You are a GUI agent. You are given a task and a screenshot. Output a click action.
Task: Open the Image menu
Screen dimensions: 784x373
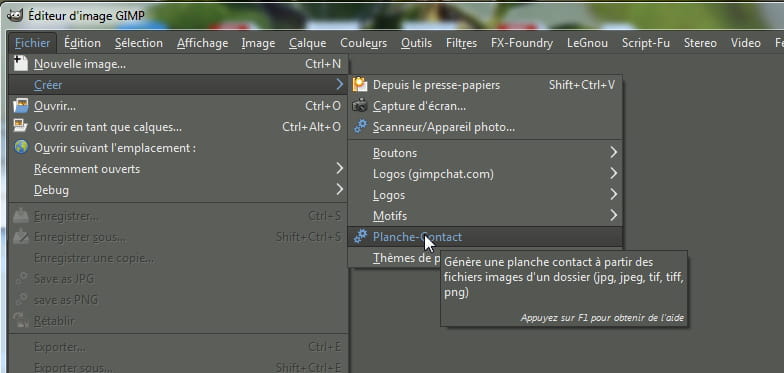tap(258, 43)
